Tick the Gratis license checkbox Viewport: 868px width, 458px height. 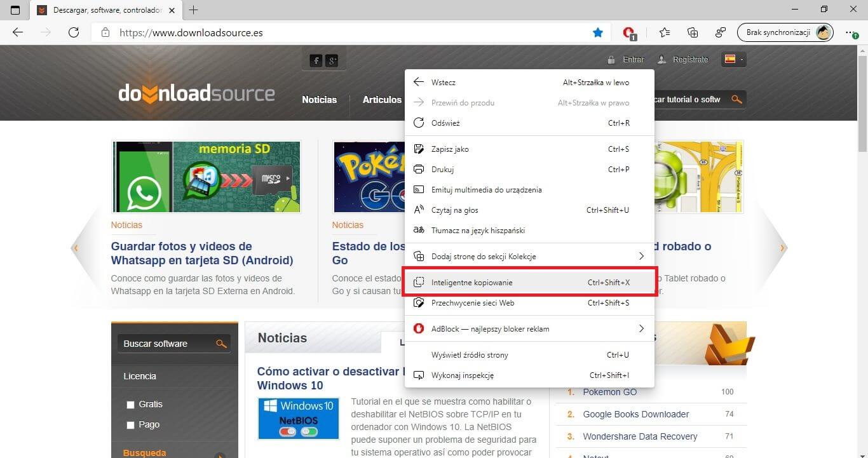(130, 405)
